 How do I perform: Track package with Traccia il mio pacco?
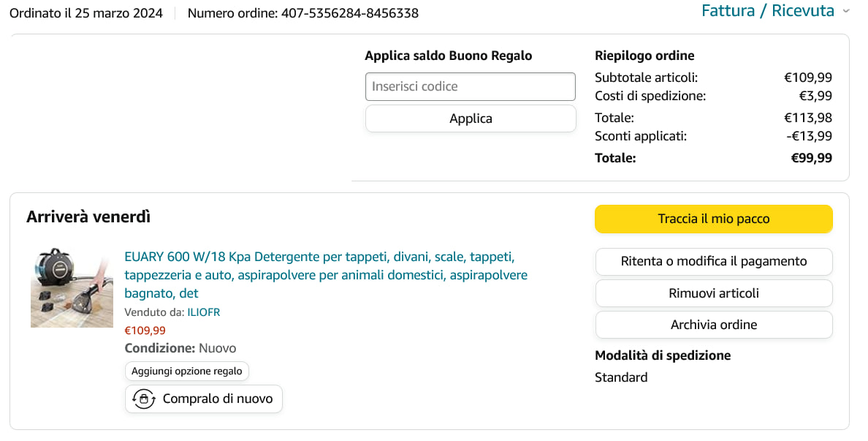point(713,219)
